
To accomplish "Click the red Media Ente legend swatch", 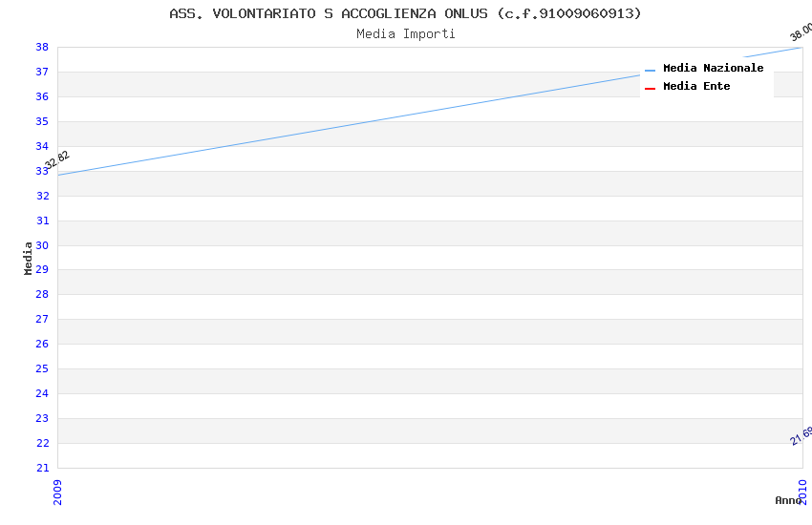I will [x=650, y=89].
